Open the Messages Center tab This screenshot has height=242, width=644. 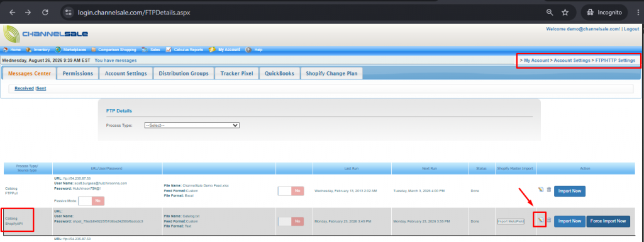(30, 74)
